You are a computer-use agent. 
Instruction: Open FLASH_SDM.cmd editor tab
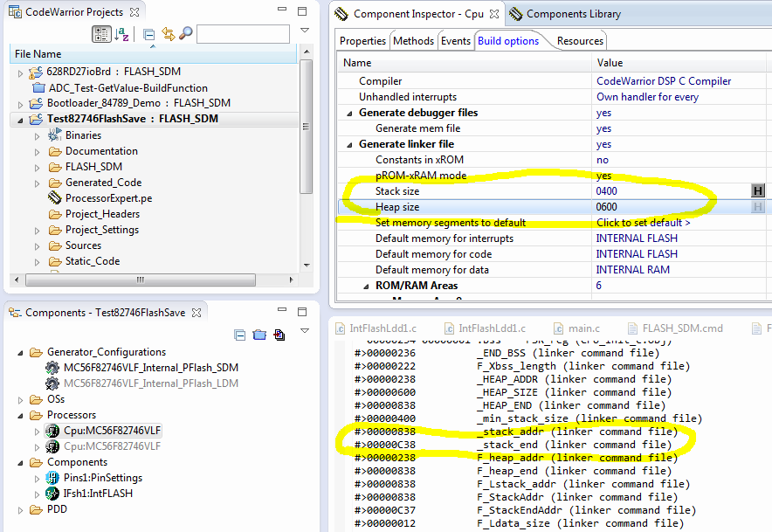675,328
